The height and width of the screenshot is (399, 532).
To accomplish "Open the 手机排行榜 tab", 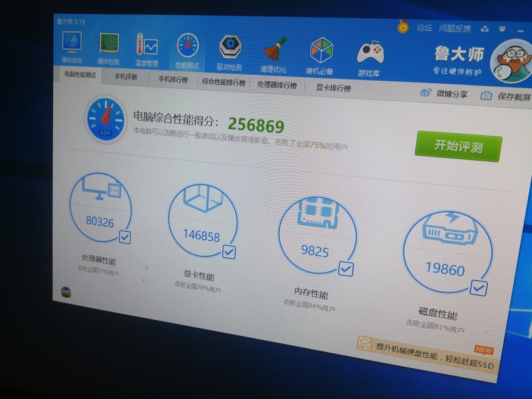I will pyautogui.click(x=173, y=79).
